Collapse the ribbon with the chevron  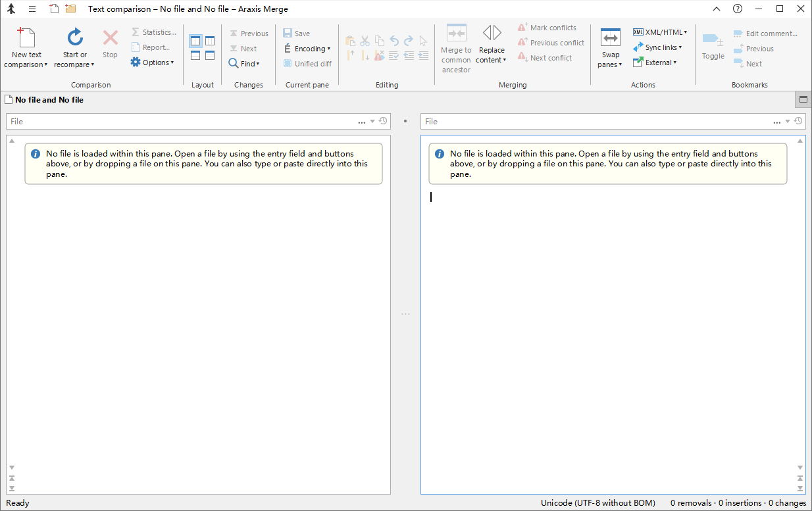(x=717, y=9)
